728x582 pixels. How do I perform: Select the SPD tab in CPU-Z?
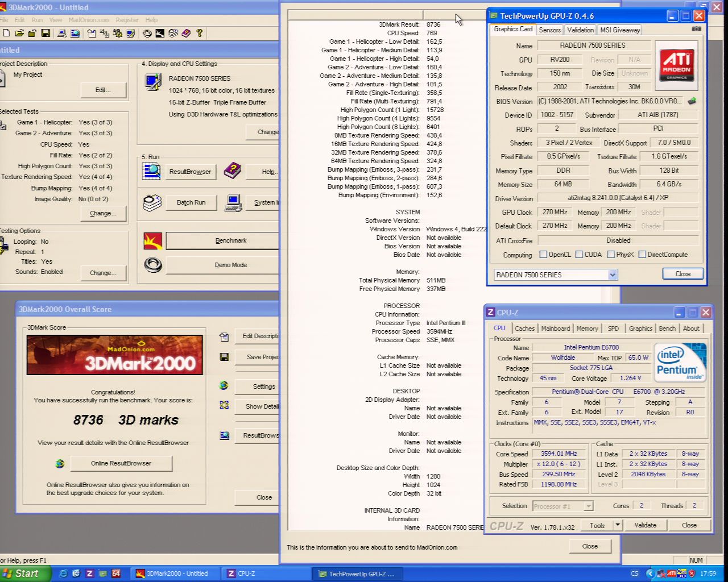pyautogui.click(x=613, y=329)
